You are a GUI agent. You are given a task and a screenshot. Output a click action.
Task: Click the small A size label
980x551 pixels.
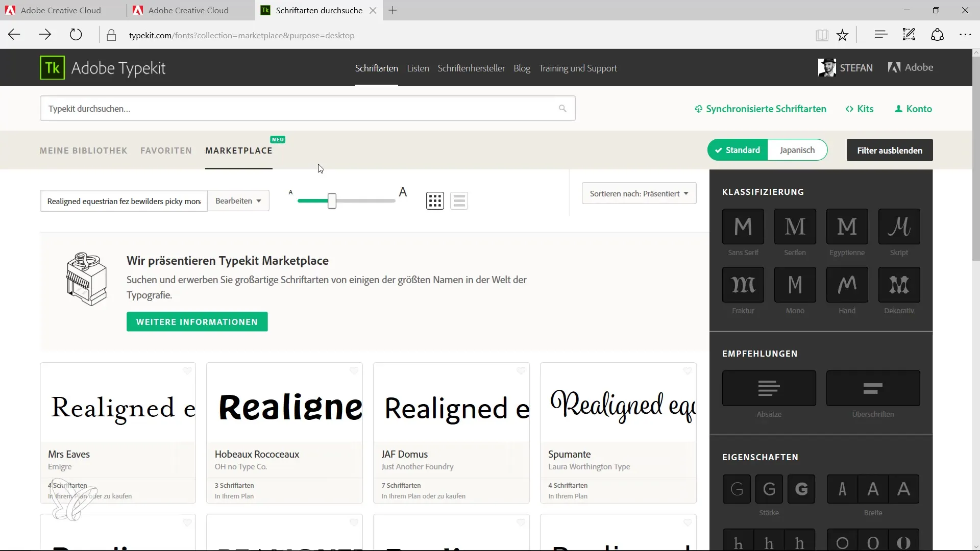(290, 192)
